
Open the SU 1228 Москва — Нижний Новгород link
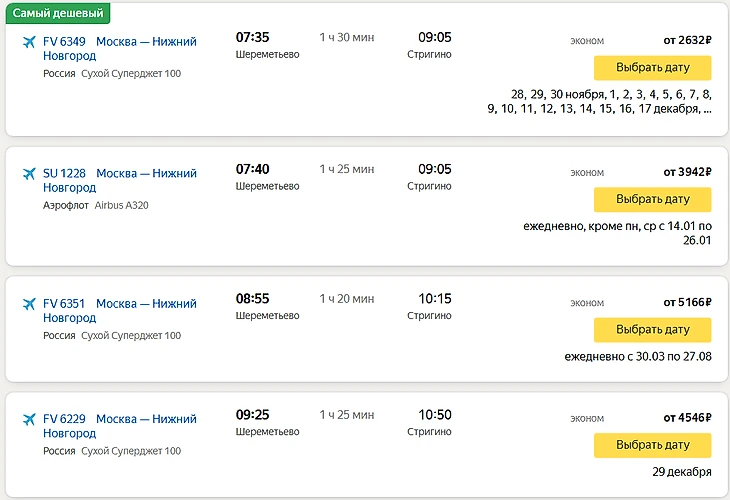[x=119, y=180]
